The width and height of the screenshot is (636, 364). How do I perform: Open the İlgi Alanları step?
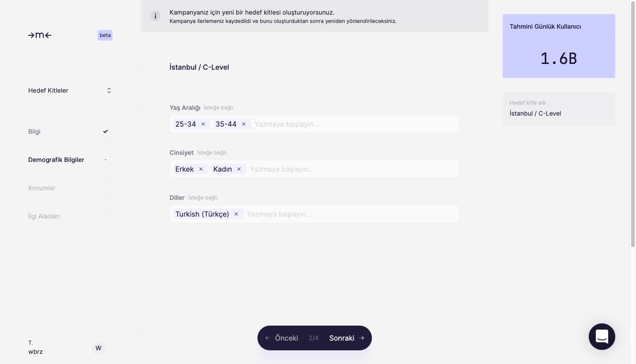(x=44, y=216)
